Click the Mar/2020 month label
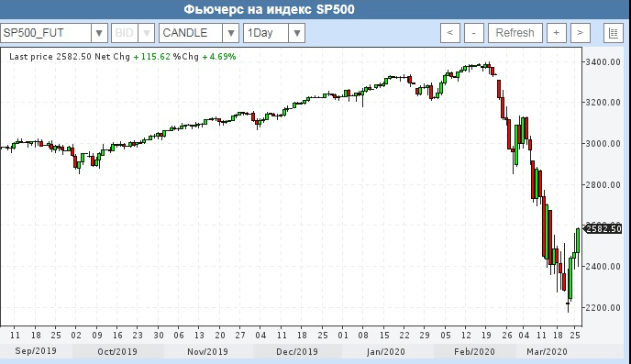631x364 pixels. click(547, 351)
